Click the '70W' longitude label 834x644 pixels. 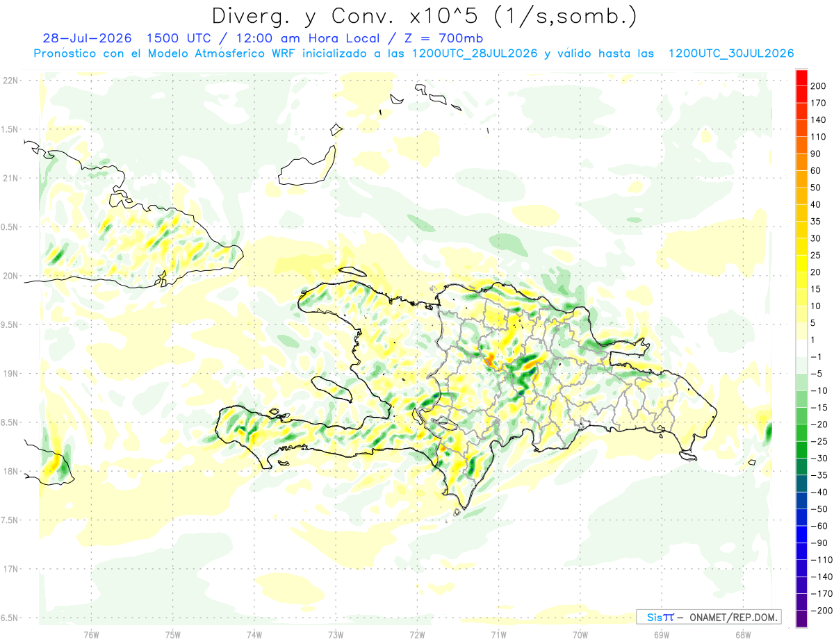[x=580, y=634]
